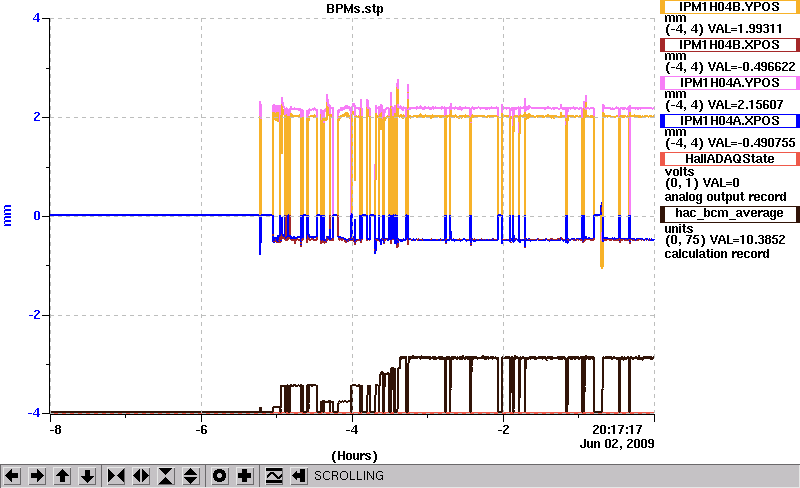Click the 20:17:17 timestamp label
This screenshot has width=800, height=488.
coord(617,429)
